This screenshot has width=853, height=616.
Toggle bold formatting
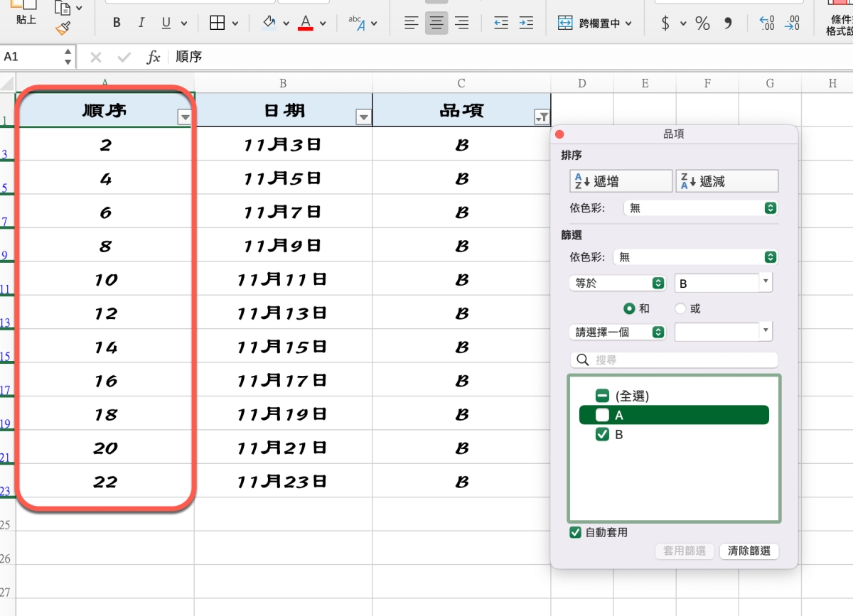(117, 23)
